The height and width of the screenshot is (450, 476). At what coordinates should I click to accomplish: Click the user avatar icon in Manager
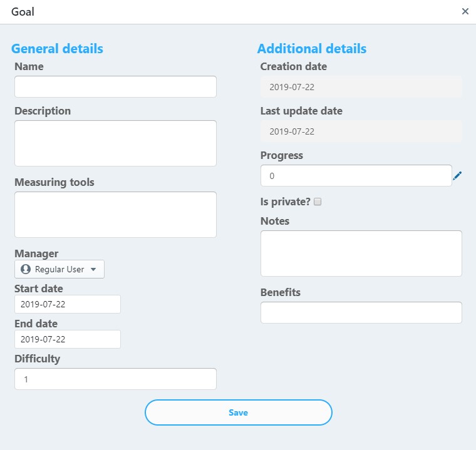coord(26,269)
